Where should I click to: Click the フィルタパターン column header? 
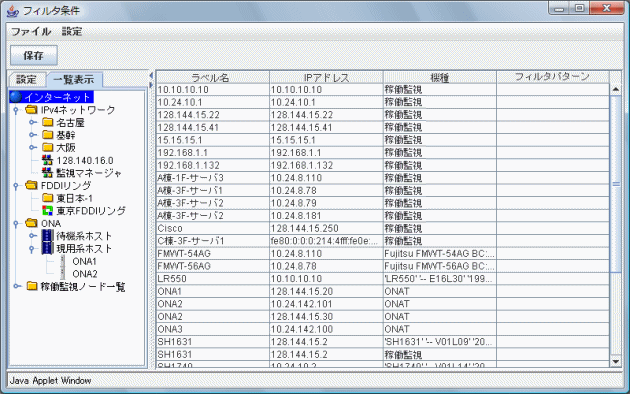click(553, 77)
